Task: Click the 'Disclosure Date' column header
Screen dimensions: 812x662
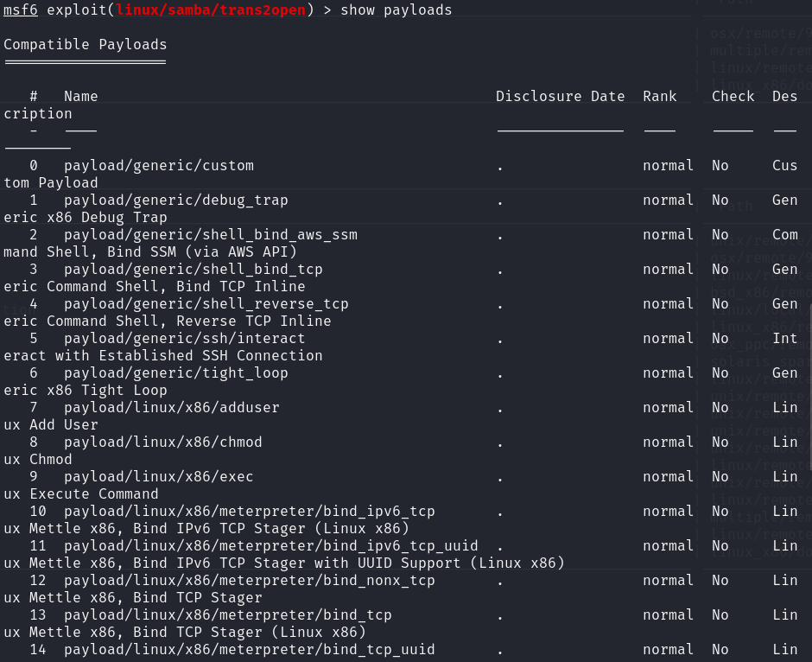Action: [x=561, y=96]
